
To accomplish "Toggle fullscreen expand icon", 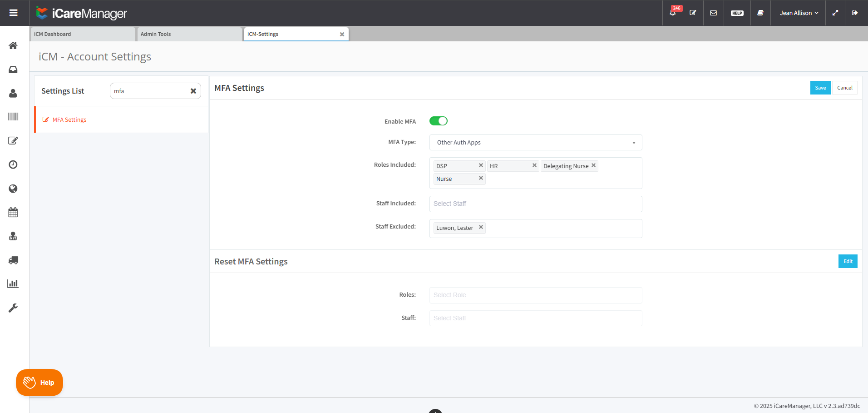I will tap(835, 13).
